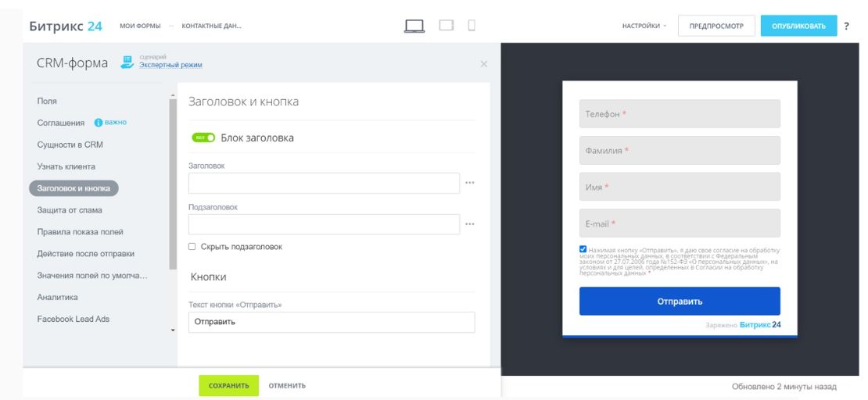The image size is (868, 400).
Task: Uncheck the personal data consent checkbox in preview
Action: [x=583, y=249]
